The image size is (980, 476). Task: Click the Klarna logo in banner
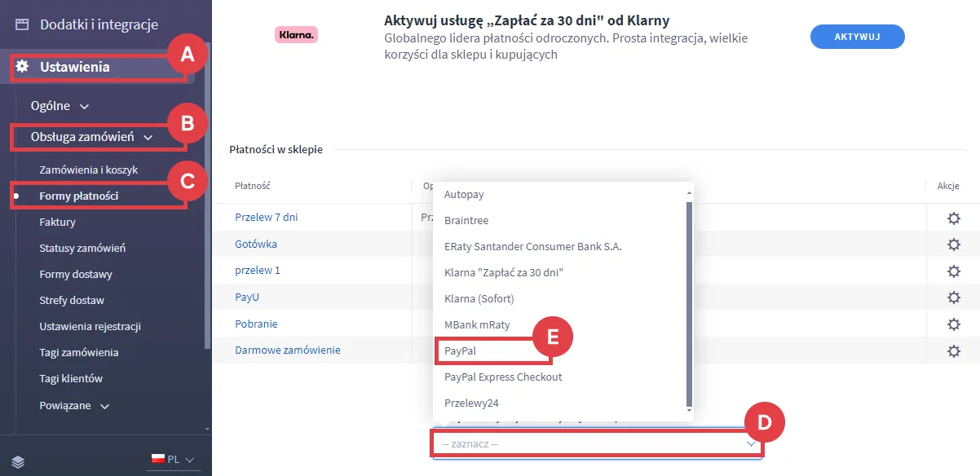click(x=296, y=36)
